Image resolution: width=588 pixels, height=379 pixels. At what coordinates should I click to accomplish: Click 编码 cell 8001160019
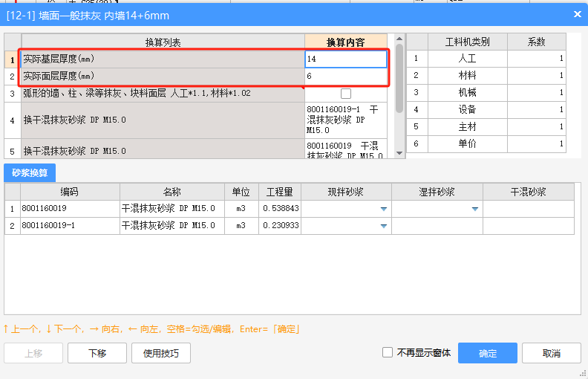[x=70, y=209]
